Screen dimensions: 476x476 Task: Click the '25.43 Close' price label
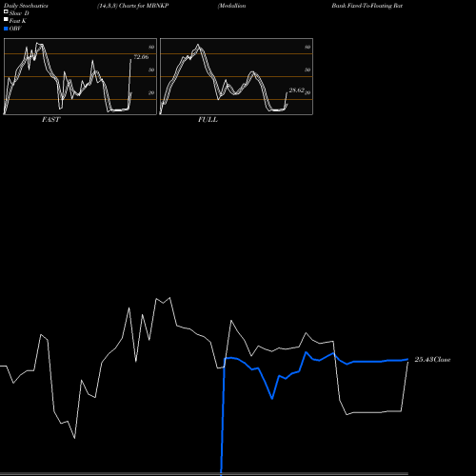pos(432,360)
